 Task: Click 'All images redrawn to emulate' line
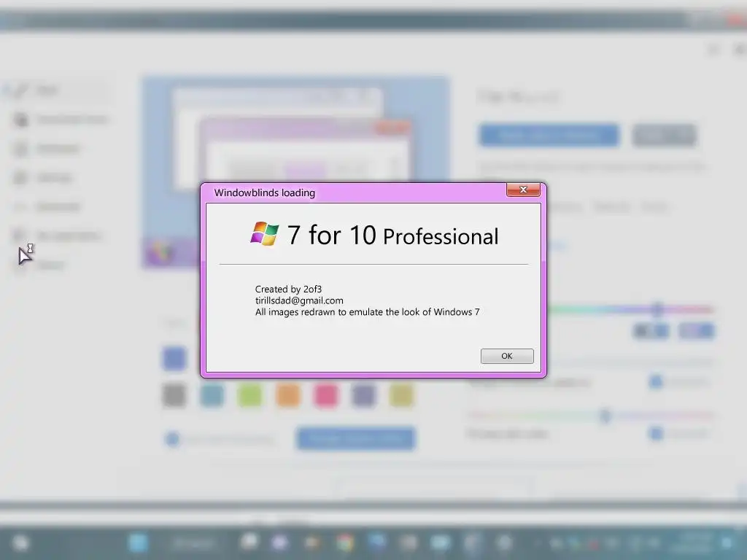tap(368, 312)
